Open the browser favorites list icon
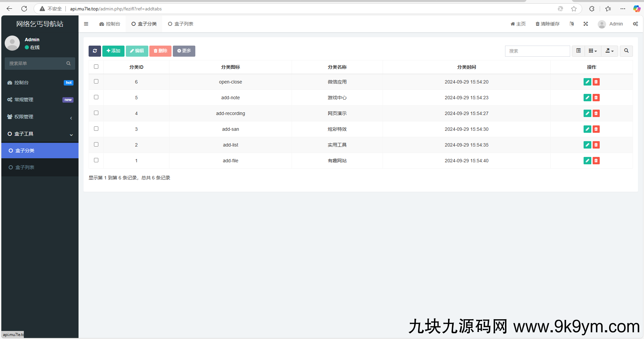This screenshot has height=339, width=644. (608, 9)
